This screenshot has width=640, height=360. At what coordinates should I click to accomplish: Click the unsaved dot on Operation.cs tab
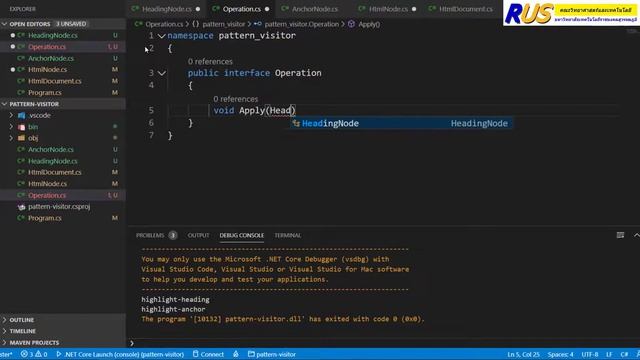click(267, 9)
